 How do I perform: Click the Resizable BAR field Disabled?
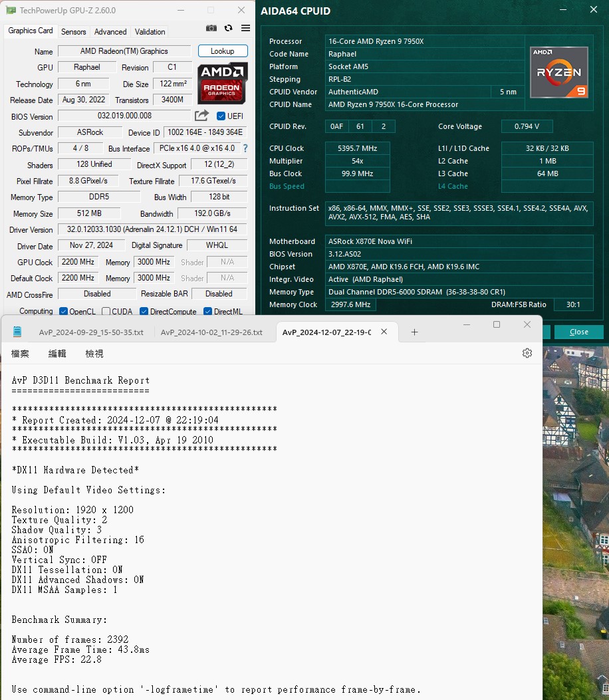219,293
